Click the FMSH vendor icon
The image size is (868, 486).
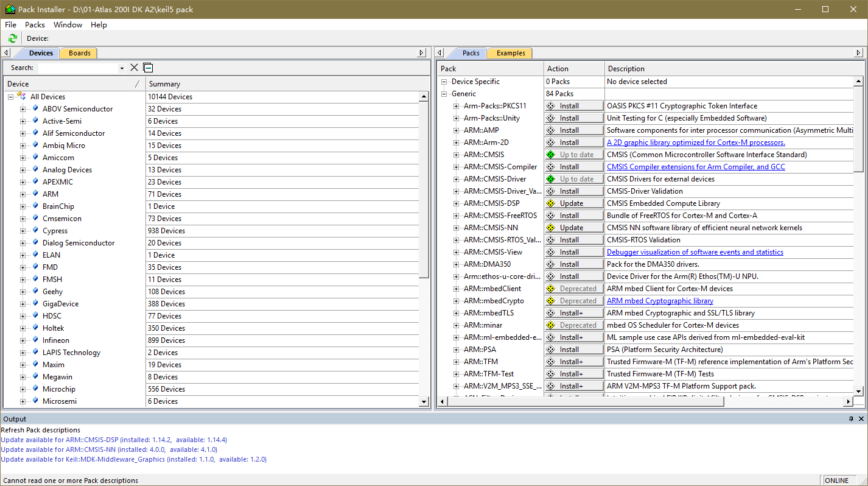[35, 279]
